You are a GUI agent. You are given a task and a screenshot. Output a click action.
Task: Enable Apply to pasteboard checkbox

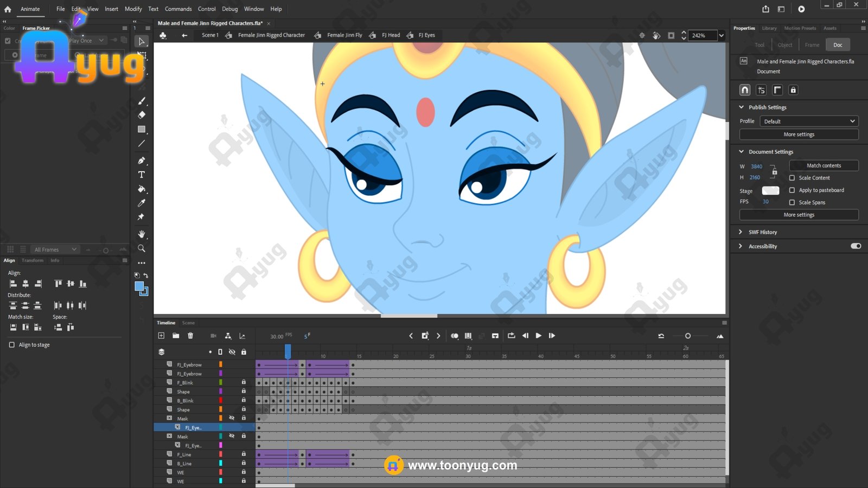click(792, 190)
